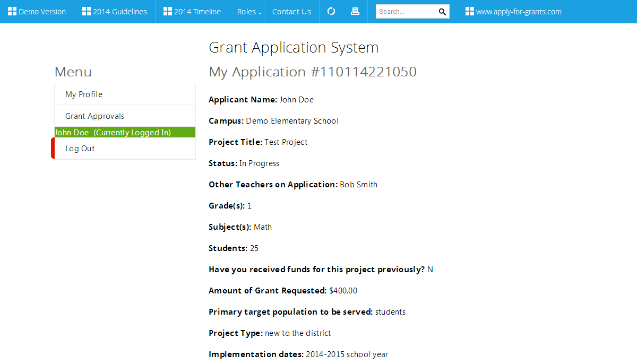
Task: Click the circular refresh icon in top bar
Action: (331, 12)
